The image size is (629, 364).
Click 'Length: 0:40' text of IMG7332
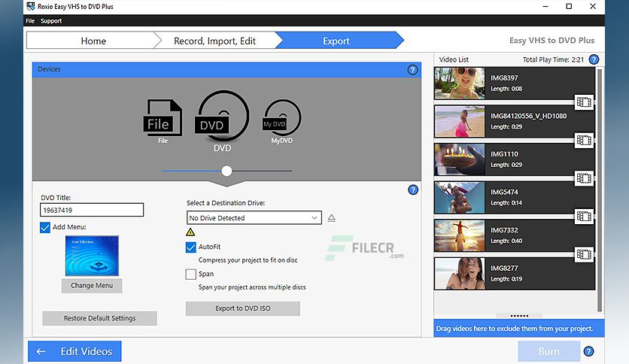506,241
